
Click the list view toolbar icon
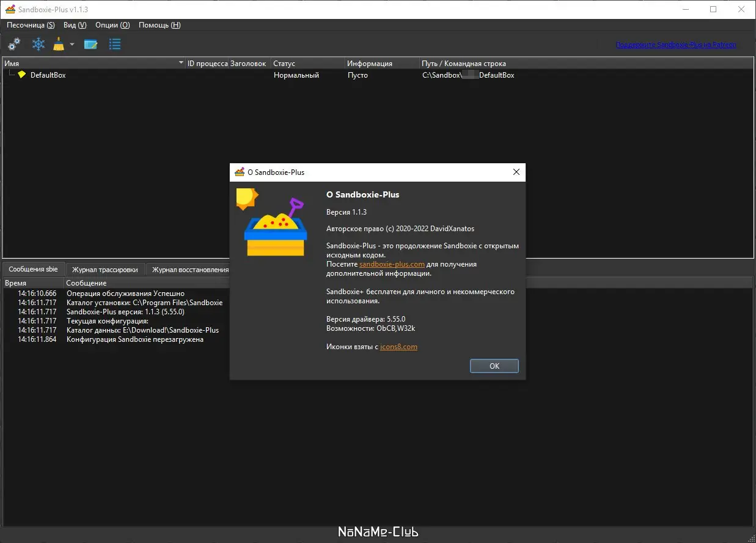(x=115, y=44)
